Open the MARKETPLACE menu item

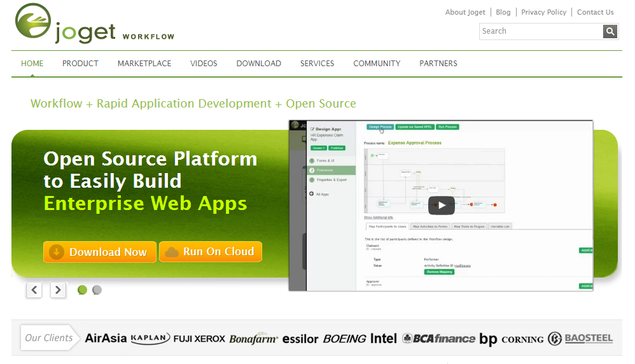144,64
